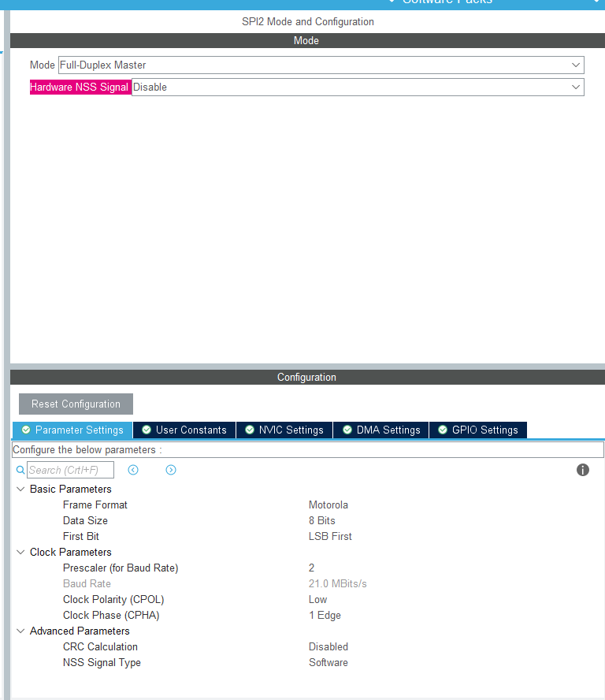Image resolution: width=605 pixels, height=700 pixels.
Task: Collapse the Advanced Parameters section
Action: [20, 631]
